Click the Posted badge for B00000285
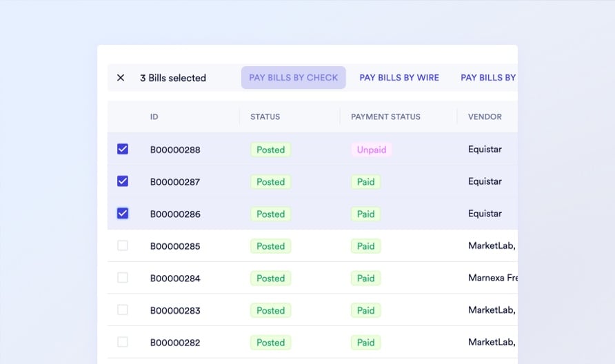The height and width of the screenshot is (364, 615). tap(271, 246)
